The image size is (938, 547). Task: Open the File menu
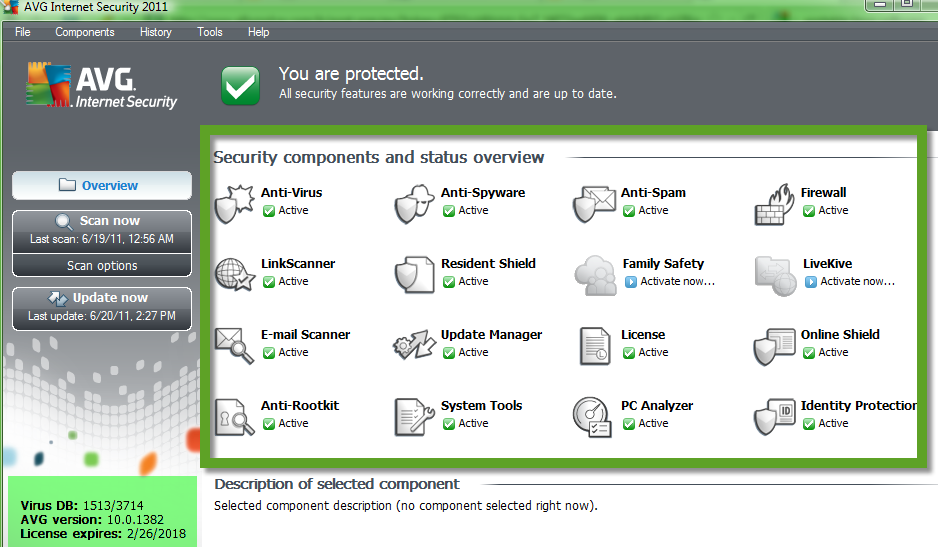point(23,32)
